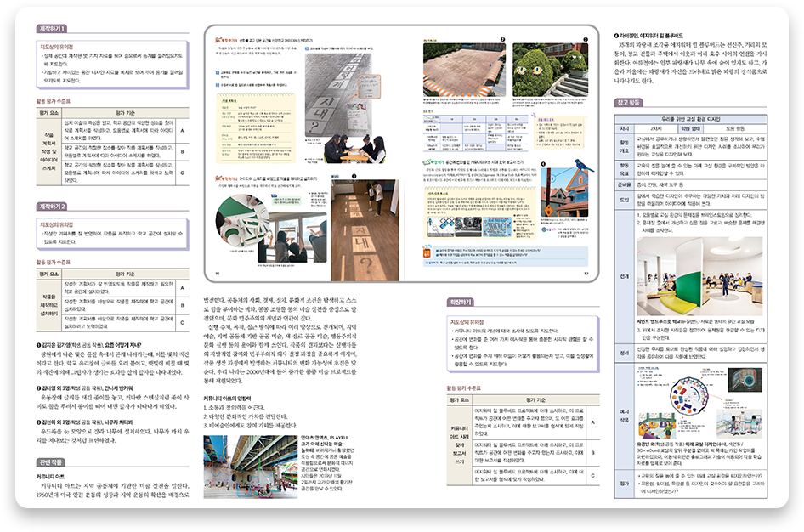The width and height of the screenshot is (804, 532).
Task: Click the '지도상의 유의점' box under 확장하기
Action: [x=523, y=342]
